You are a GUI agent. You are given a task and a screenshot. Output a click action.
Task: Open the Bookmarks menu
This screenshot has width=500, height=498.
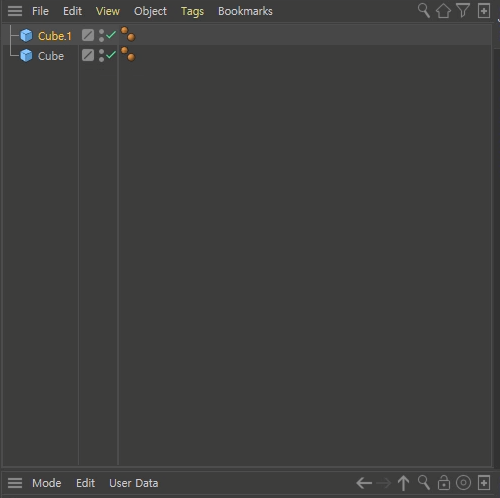point(245,11)
